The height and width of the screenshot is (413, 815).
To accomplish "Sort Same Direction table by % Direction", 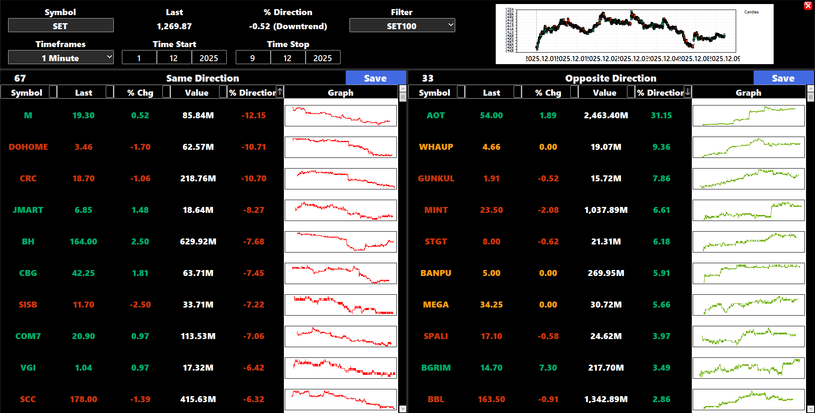I will (254, 93).
